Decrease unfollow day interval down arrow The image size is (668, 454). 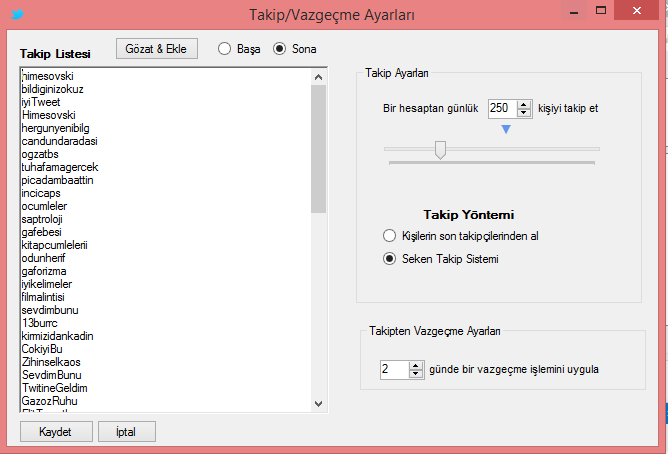[x=416, y=374]
